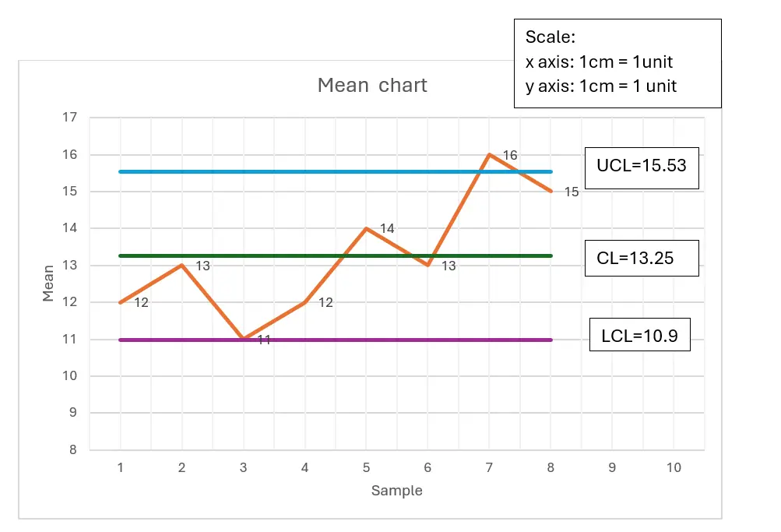The height and width of the screenshot is (532, 781).
Task: Click the orange line's peak at sample 7
Action: pos(489,154)
